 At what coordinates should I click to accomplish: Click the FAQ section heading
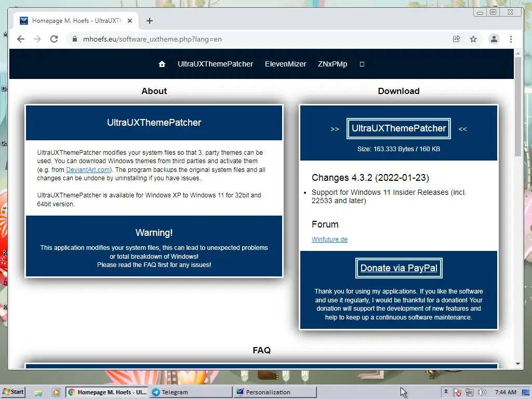[262, 350]
